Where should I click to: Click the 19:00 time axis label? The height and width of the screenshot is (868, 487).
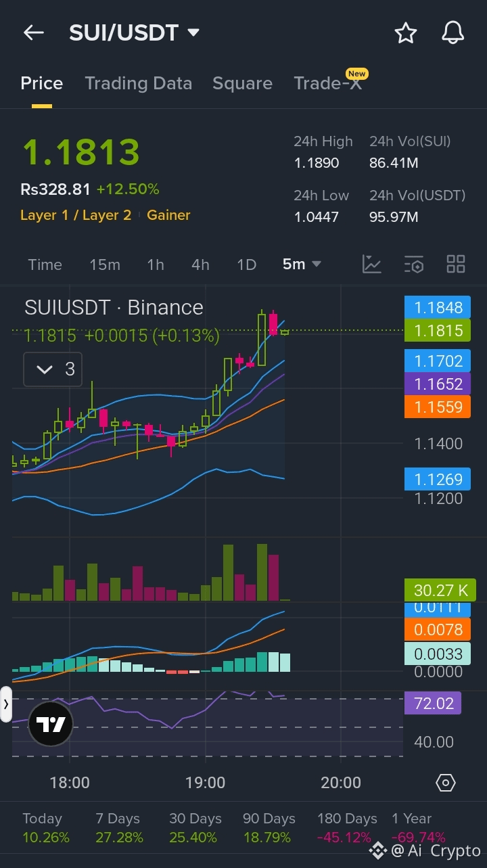pyautogui.click(x=205, y=783)
